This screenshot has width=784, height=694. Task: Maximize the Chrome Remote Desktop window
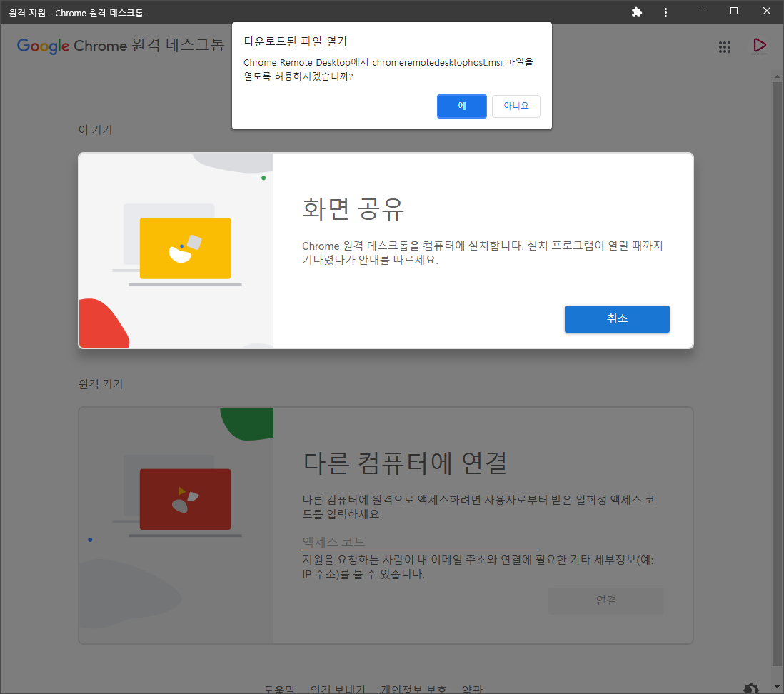[x=734, y=11]
